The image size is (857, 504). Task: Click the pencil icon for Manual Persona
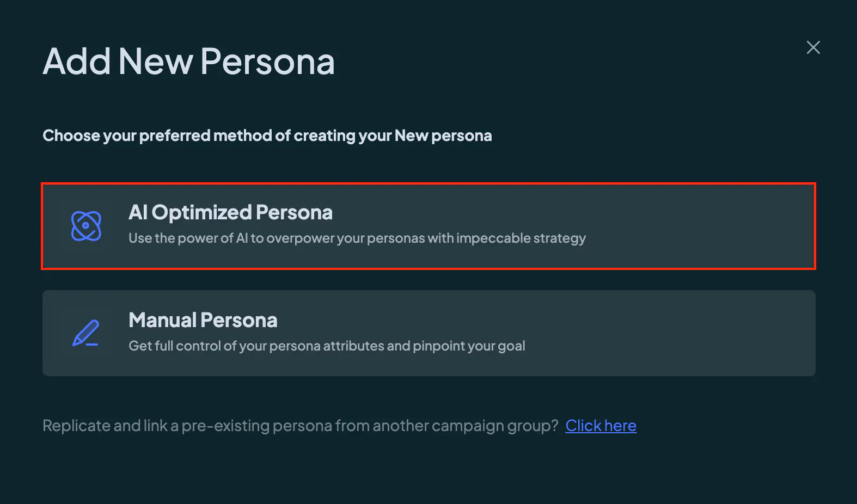pos(86,333)
